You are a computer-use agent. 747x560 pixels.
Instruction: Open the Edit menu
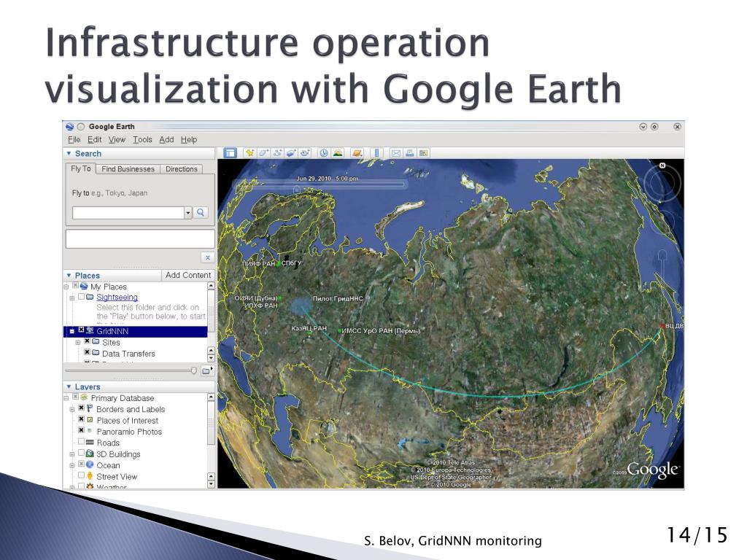(x=94, y=139)
